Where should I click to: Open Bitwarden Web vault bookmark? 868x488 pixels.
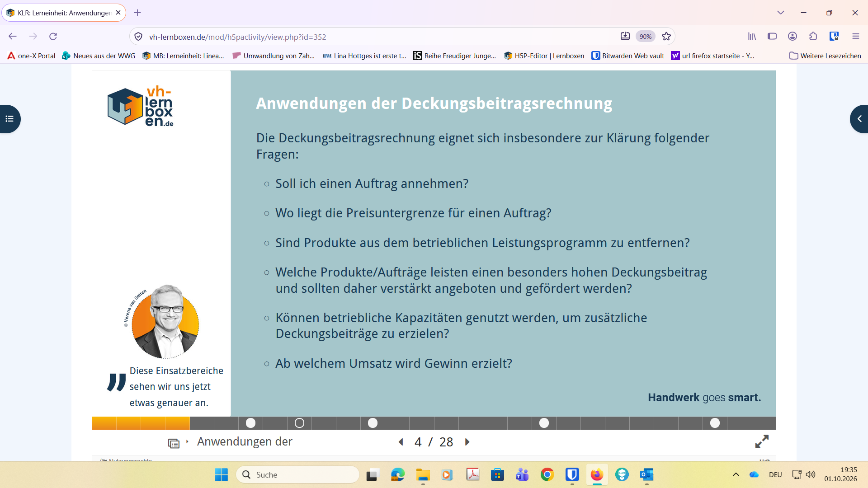pos(628,56)
